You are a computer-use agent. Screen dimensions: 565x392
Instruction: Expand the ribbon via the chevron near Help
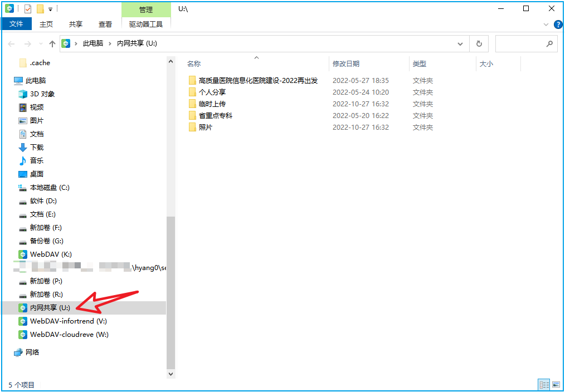click(545, 24)
